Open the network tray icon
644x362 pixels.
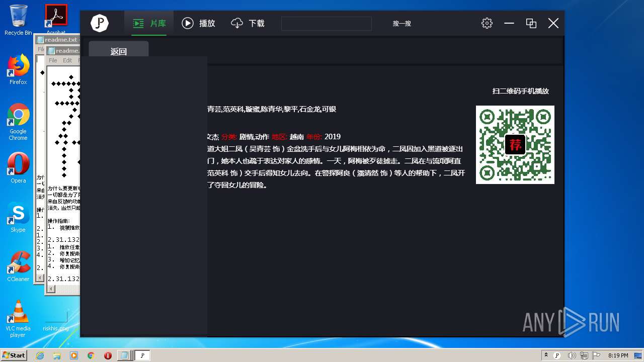[584, 355]
